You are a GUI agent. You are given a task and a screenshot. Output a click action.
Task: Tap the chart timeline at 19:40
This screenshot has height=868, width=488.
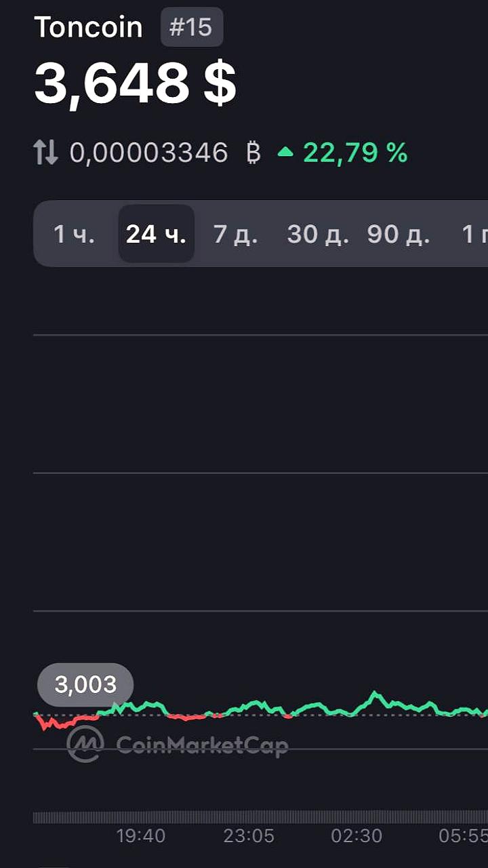click(x=140, y=836)
